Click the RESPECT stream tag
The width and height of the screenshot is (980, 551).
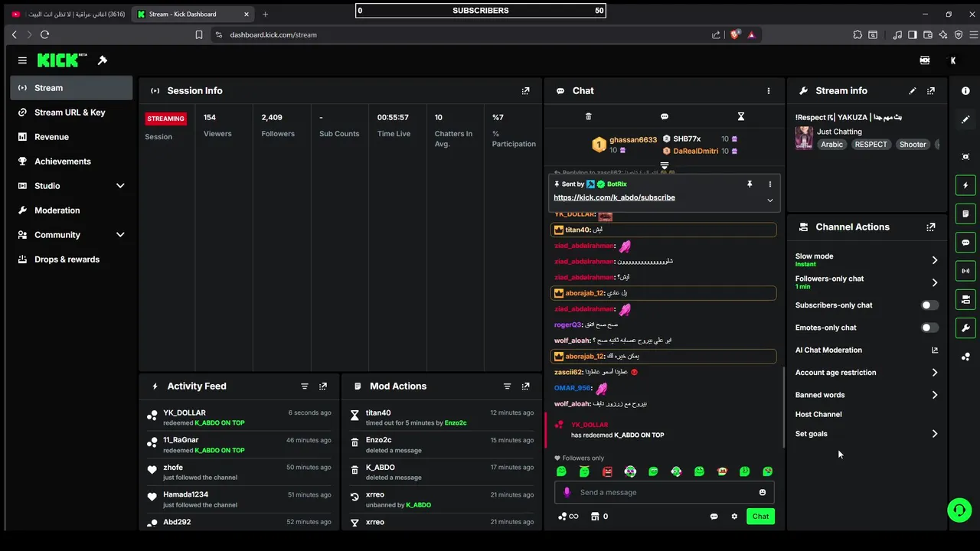coord(871,145)
